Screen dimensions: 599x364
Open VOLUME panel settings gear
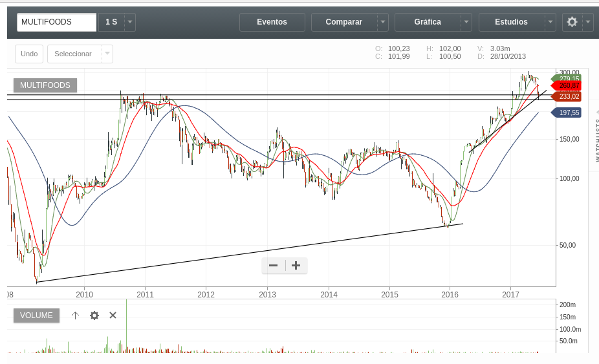(94, 316)
